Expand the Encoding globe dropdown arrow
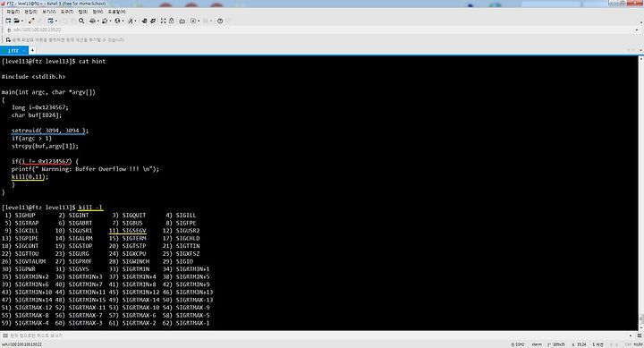Screen dimensions: 644x348 tap(123, 21)
